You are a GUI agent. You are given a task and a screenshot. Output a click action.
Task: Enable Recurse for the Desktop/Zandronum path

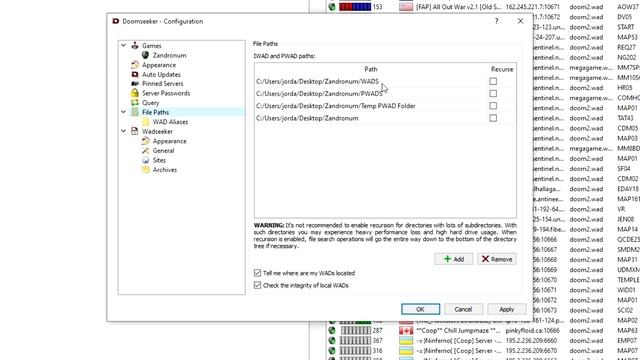(493, 118)
